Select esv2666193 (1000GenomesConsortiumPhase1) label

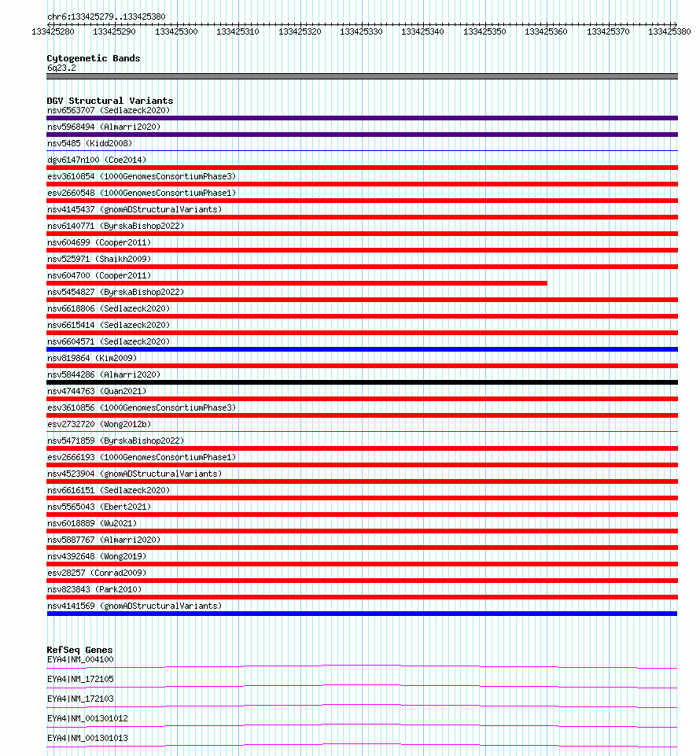pos(142,456)
